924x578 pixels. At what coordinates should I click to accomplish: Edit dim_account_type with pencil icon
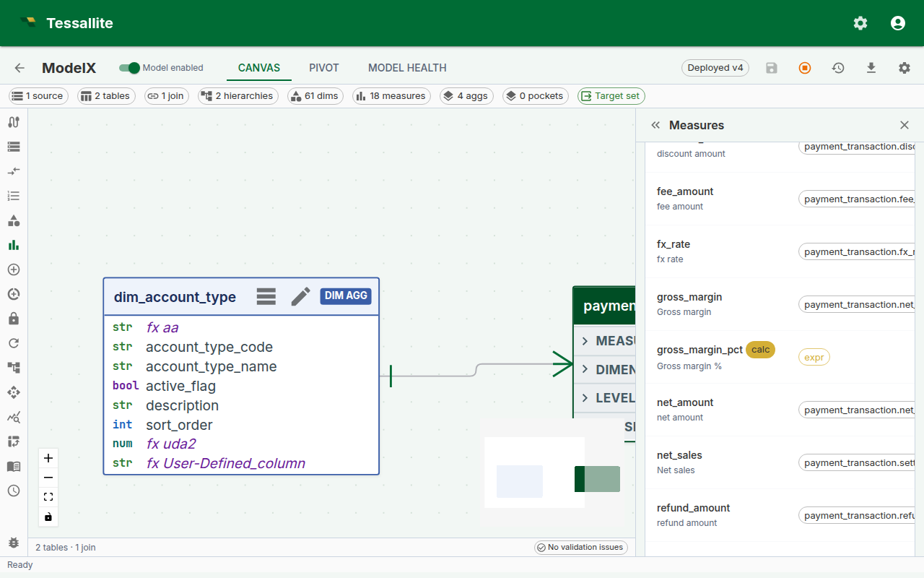click(300, 296)
